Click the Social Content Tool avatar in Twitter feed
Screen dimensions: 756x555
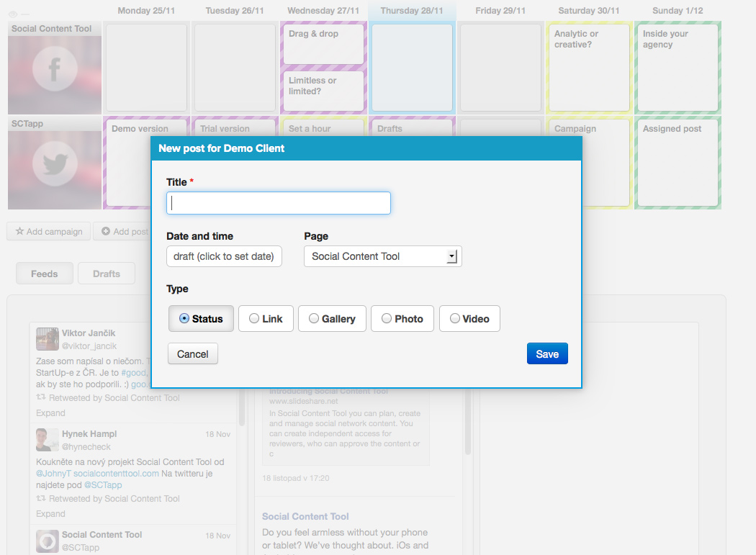(x=48, y=541)
